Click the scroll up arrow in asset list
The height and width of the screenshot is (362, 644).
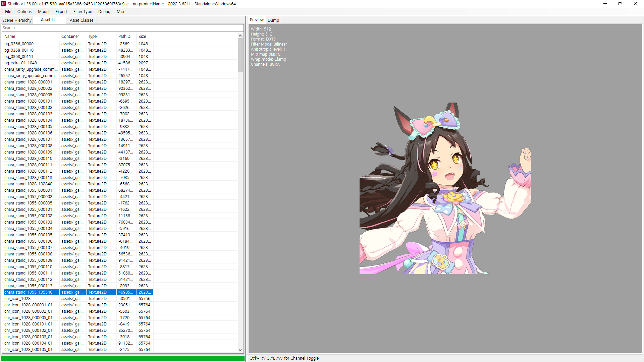pyautogui.click(x=240, y=36)
